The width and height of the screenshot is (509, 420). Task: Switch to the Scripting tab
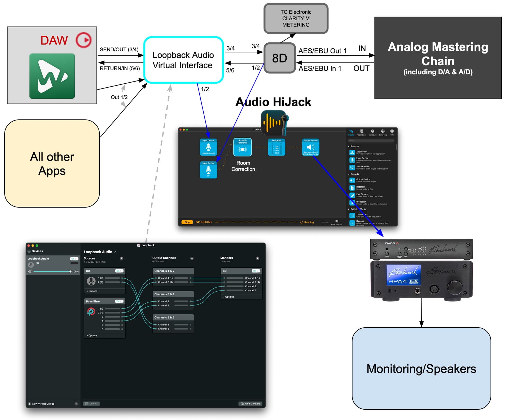(x=383, y=132)
